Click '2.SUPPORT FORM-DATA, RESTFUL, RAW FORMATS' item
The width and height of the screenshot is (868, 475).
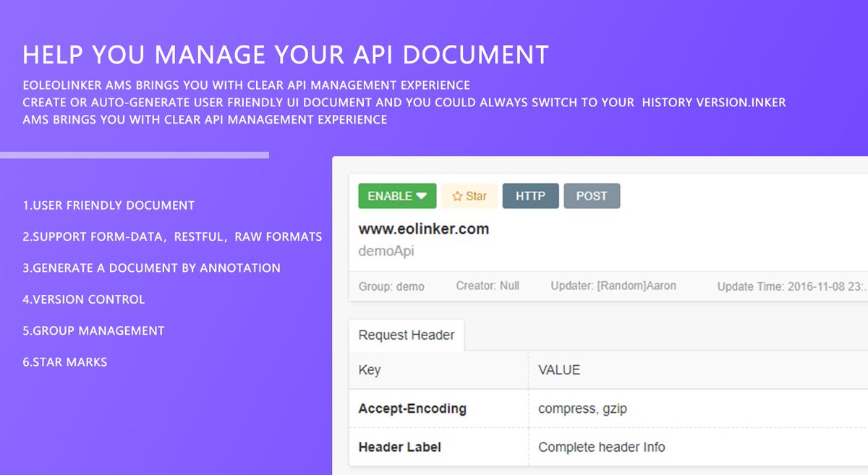[x=172, y=236]
